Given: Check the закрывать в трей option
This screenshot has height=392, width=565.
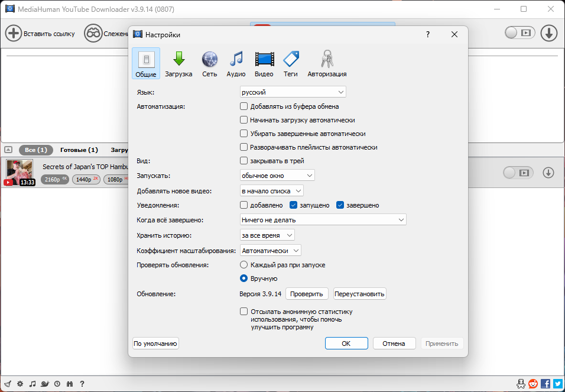Looking at the screenshot, I should point(244,160).
